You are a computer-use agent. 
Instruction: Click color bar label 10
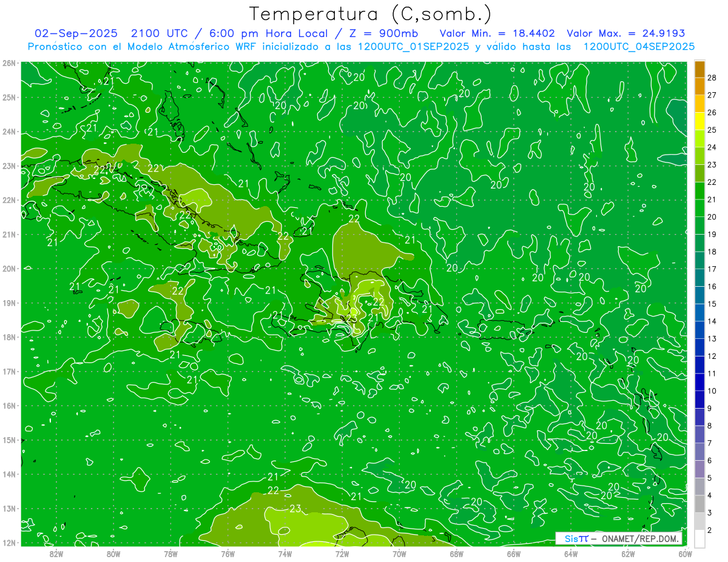(712, 391)
